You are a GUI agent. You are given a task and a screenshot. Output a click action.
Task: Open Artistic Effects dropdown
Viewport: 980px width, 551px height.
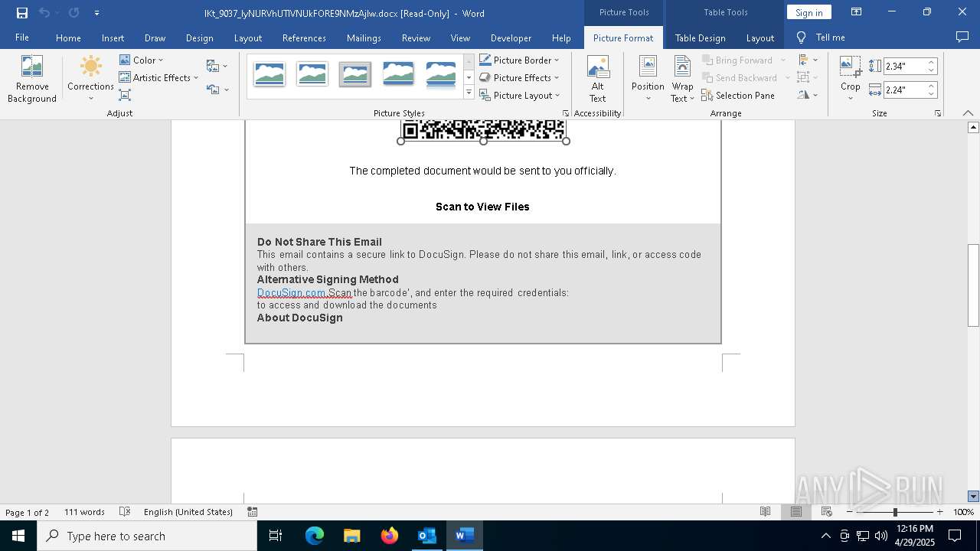(158, 77)
